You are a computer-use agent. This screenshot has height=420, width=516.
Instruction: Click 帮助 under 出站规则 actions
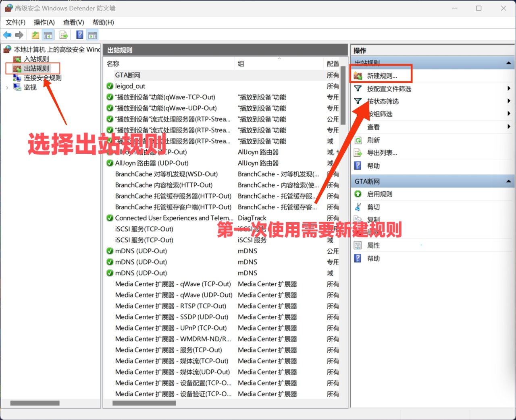coord(373,166)
